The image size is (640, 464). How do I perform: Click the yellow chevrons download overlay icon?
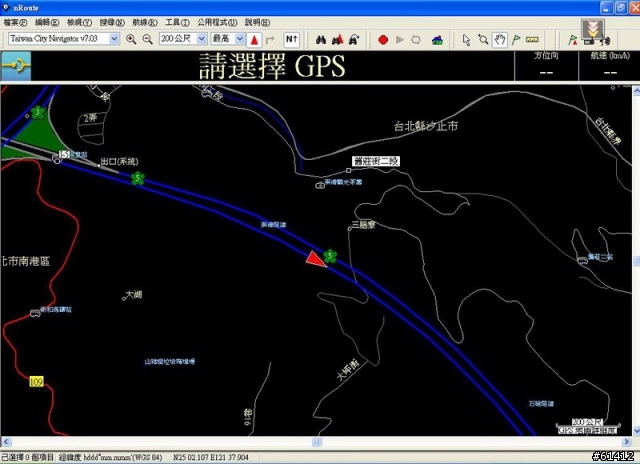tap(593, 29)
